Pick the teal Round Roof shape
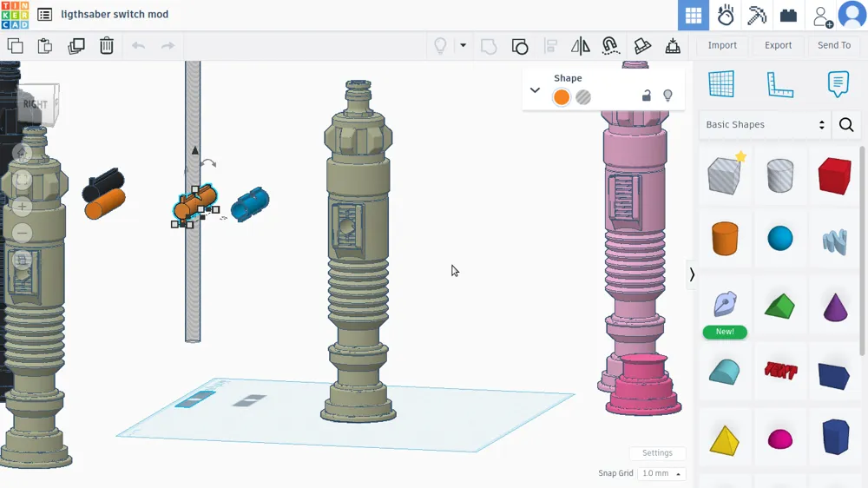 tap(725, 371)
